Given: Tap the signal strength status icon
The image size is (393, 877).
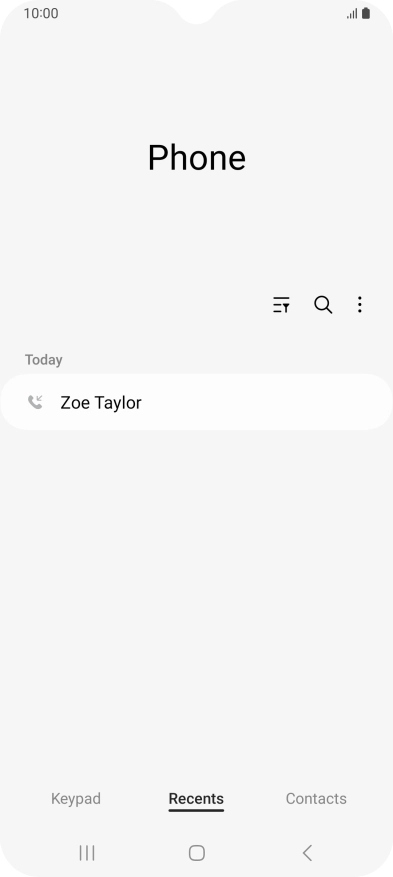Looking at the screenshot, I should coord(352,13).
